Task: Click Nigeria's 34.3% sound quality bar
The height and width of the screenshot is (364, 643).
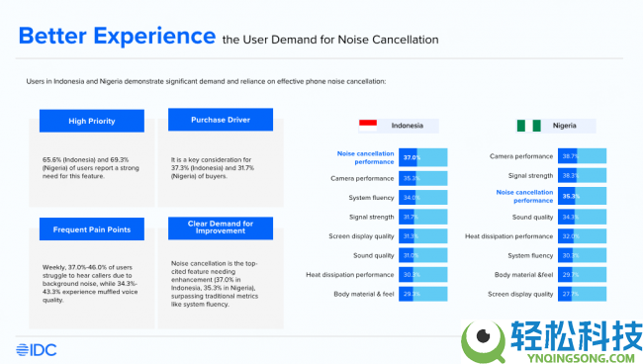Action: point(582,217)
